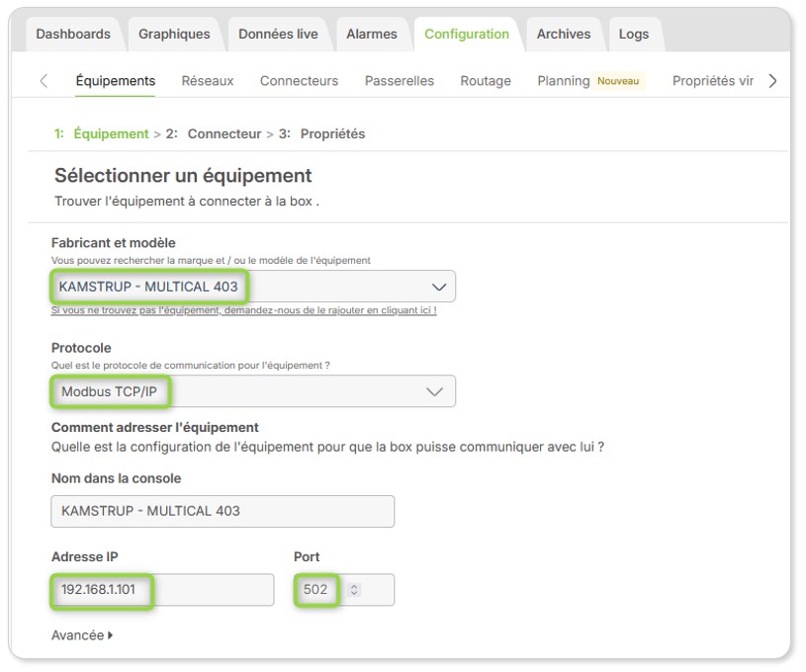Open the Archives tab

(564, 34)
